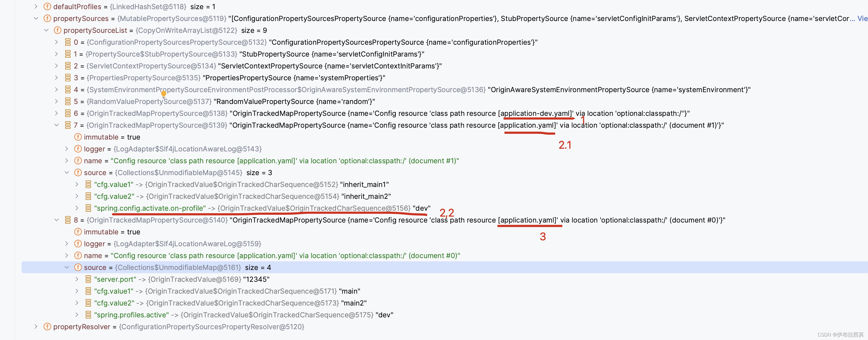868x340 pixels.
Task: Expand list element 2 ServletContextPropertySource
Action: coord(57,66)
